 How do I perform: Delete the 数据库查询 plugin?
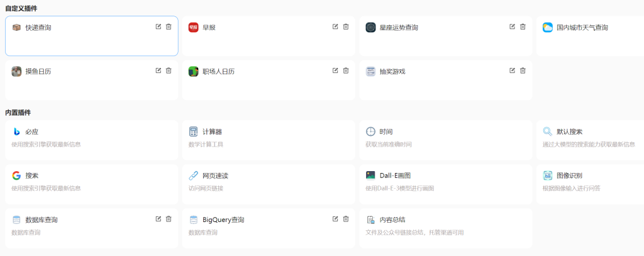tap(169, 219)
